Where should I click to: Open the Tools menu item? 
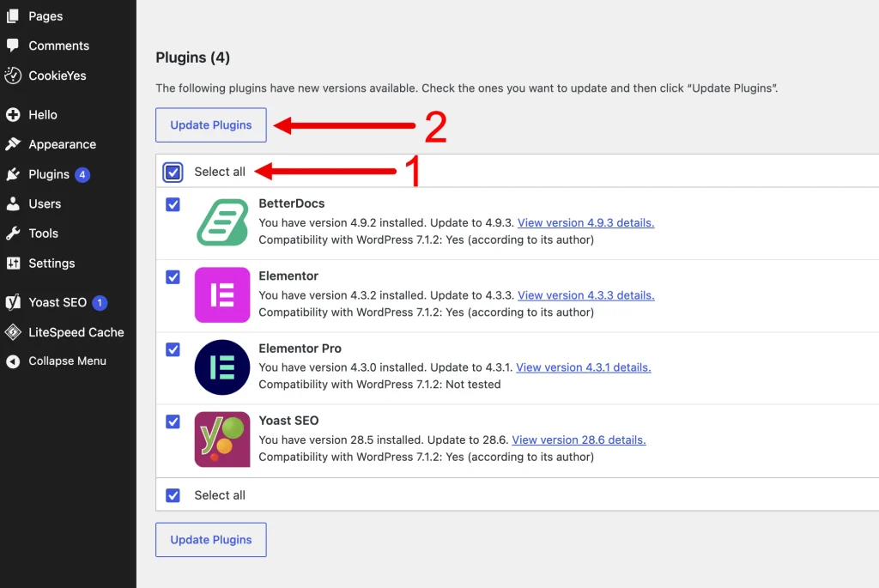click(43, 233)
